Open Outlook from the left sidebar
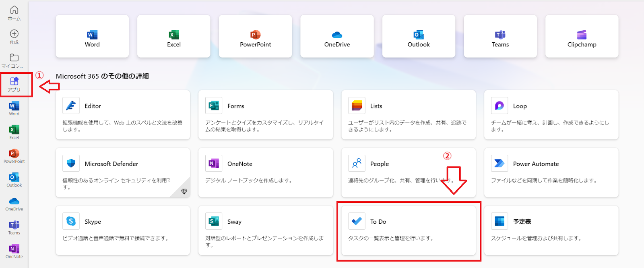The width and height of the screenshot is (644, 268). 14,180
